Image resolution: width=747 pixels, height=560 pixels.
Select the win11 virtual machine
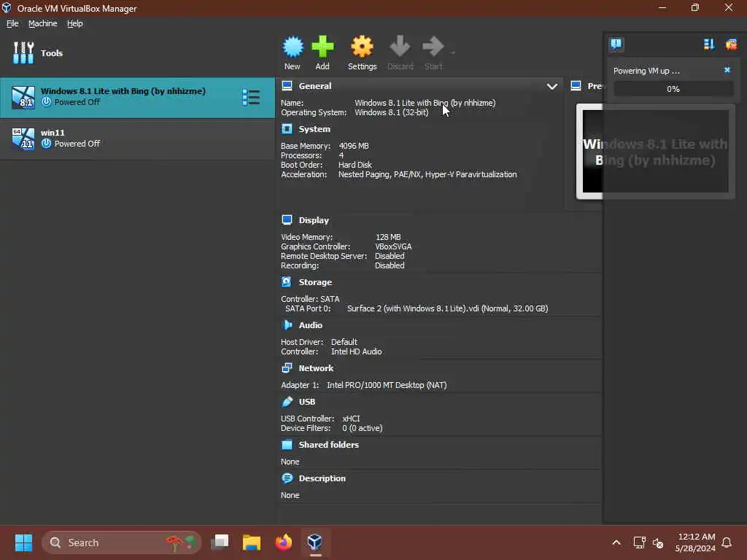coord(137,139)
